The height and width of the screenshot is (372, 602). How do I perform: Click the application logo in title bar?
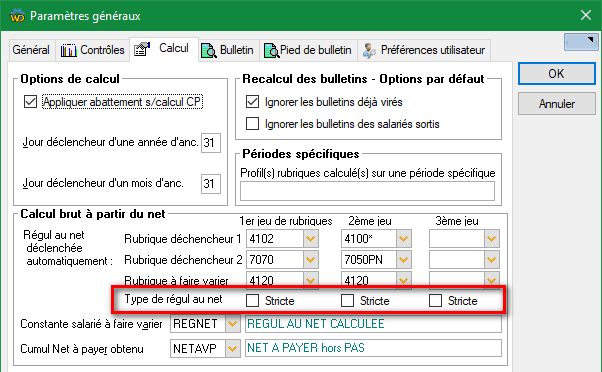point(17,16)
